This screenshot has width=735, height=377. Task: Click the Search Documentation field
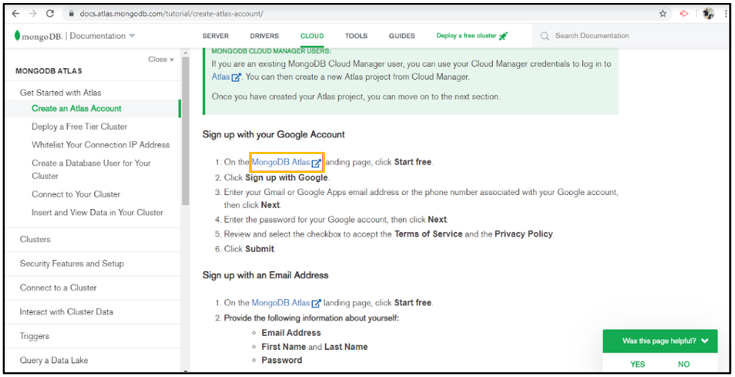coord(592,36)
